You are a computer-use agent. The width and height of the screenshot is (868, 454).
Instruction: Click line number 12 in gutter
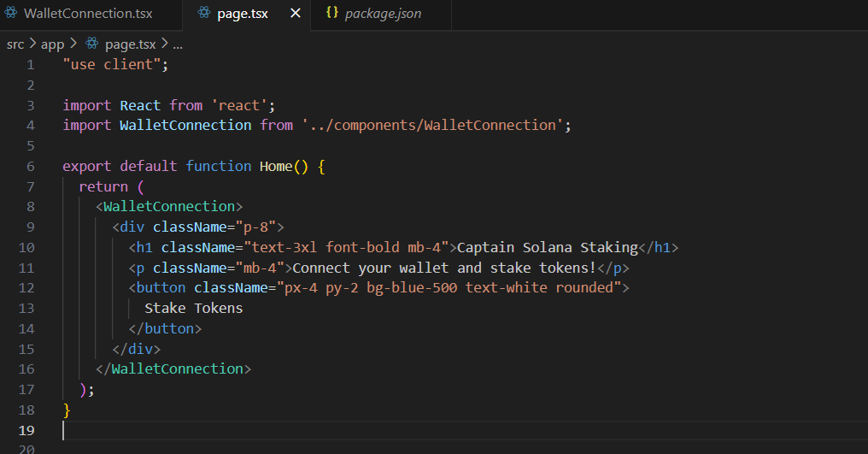26,288
